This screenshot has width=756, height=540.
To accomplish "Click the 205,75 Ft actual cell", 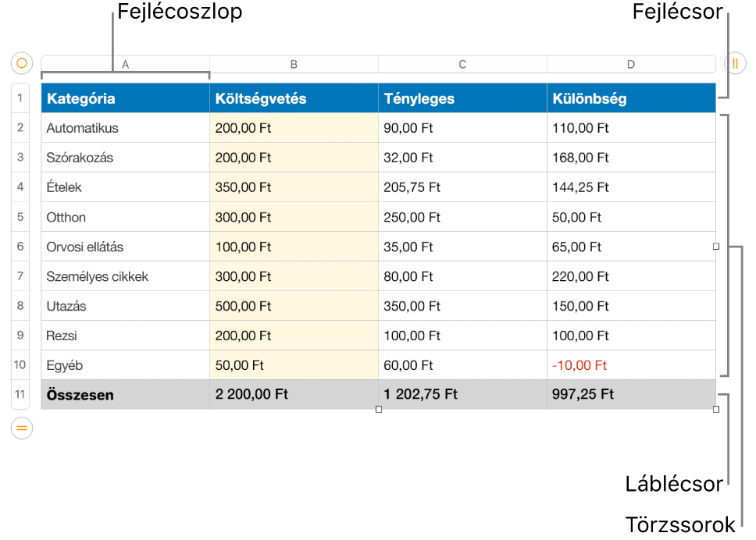I will tap(463, 187).
